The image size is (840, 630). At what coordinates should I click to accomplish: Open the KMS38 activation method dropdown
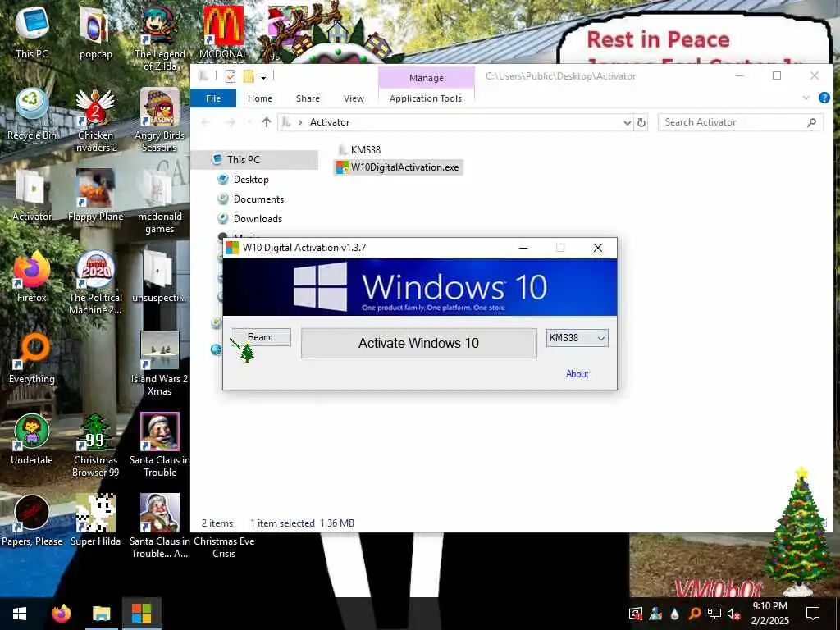pyautogui.click(x=577, y=338)
